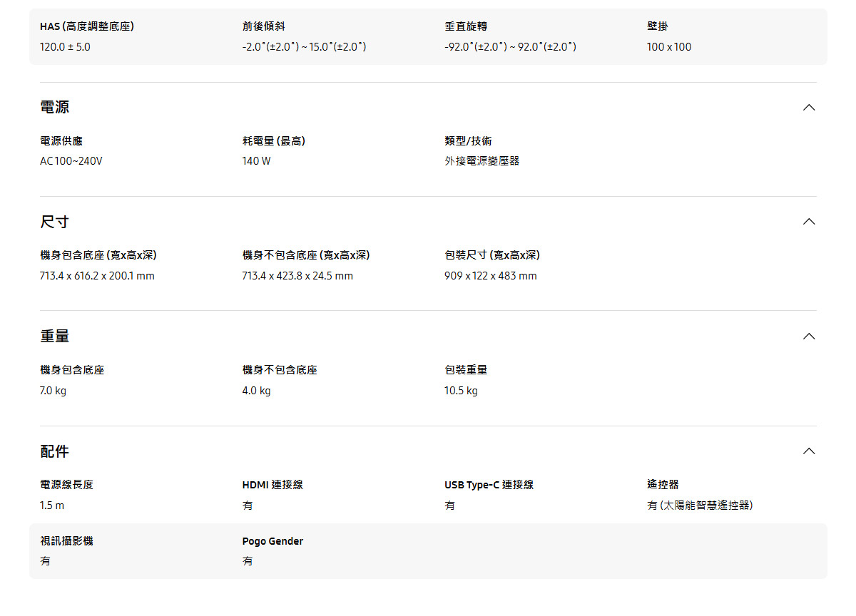Collapse the 配件 section chevron

click(808, 451)
